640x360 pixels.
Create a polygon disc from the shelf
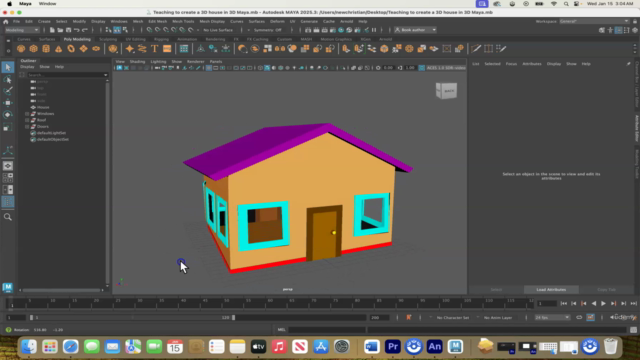click(x=96, y=49)
